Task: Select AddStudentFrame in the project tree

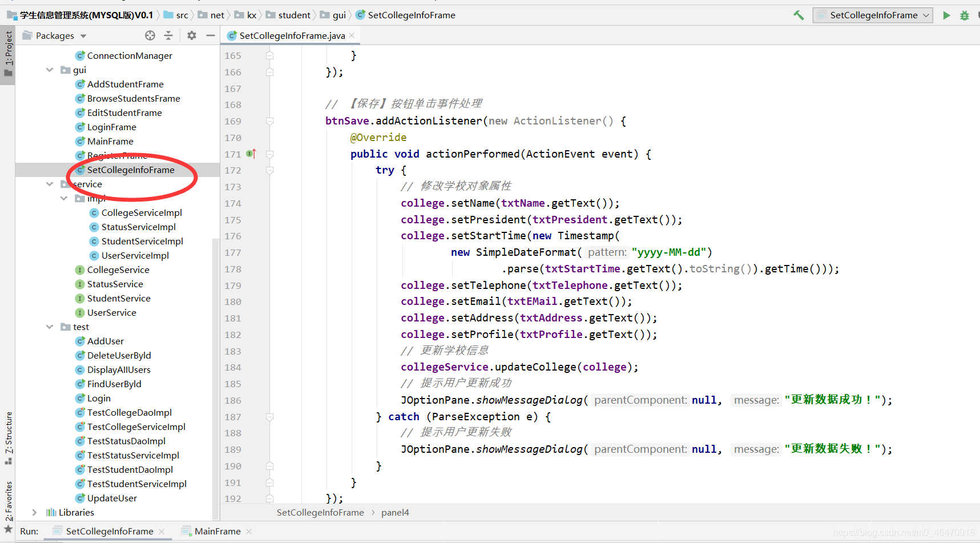Action: tap(125, 84)
